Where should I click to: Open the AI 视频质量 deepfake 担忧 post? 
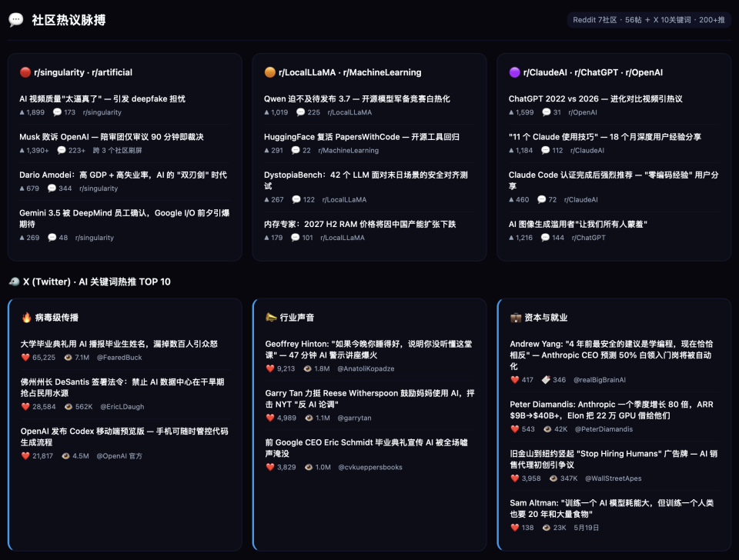coord(102,98)
